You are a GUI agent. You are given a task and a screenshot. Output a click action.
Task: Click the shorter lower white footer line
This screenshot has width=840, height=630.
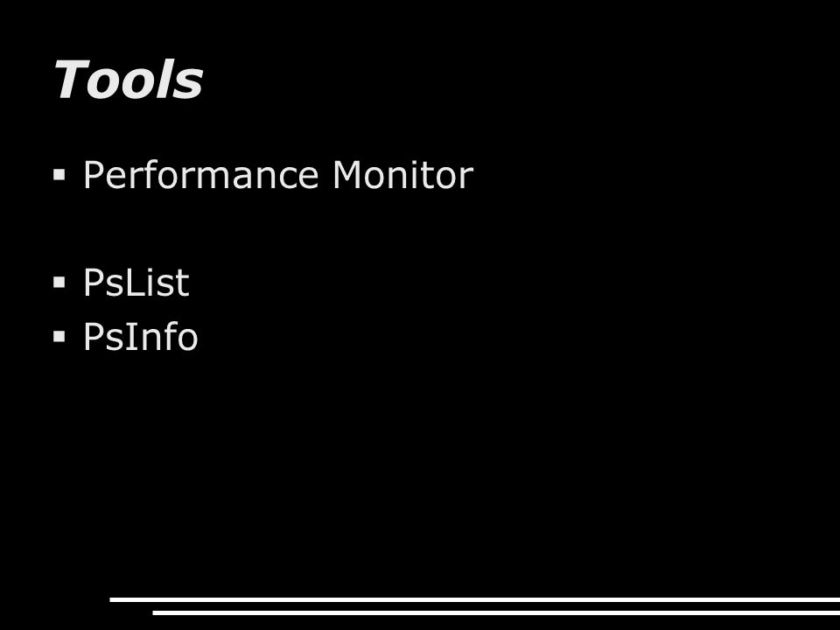pos(496,612)
